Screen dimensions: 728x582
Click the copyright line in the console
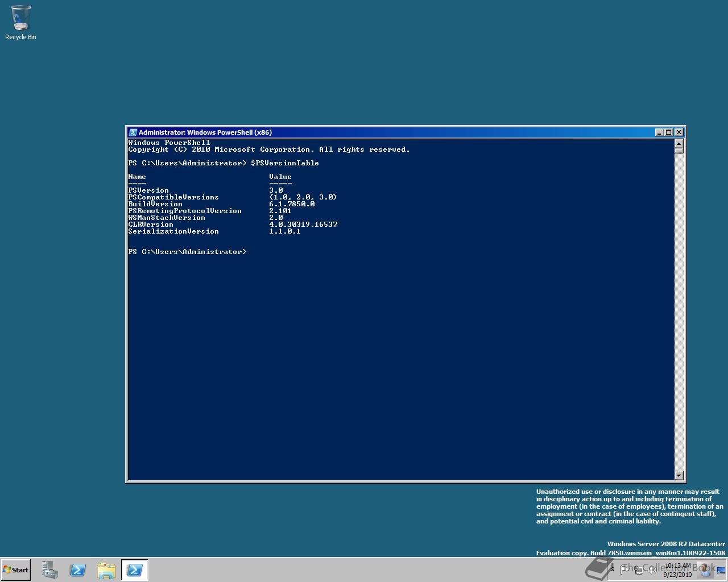tap(269, 149)
